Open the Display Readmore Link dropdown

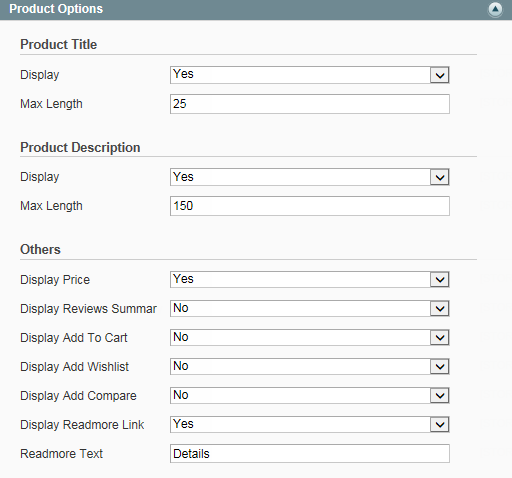click(310, 424)
